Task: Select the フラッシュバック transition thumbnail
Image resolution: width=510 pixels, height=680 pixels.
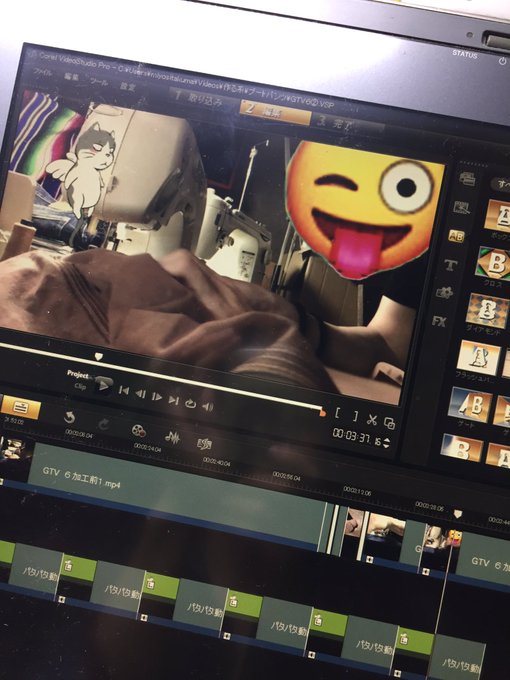Action: tap(479, 358)
